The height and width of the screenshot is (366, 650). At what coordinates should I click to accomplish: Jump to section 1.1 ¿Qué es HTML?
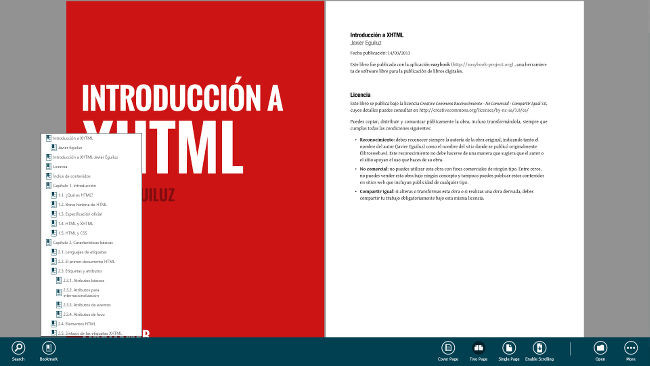[72, 195]
